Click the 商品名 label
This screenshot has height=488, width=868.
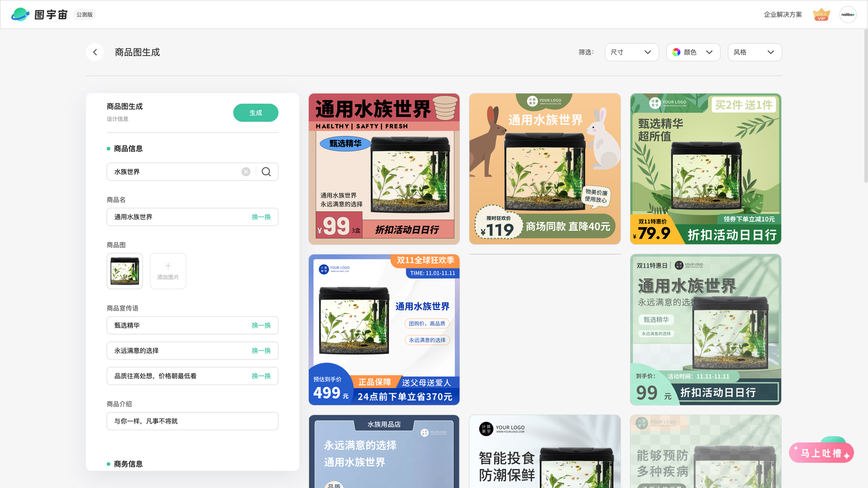[x=116, y=199]
